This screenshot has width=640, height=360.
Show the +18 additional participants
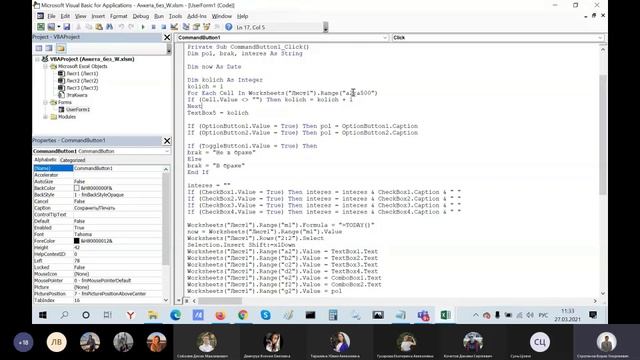(x=23, y=342)
